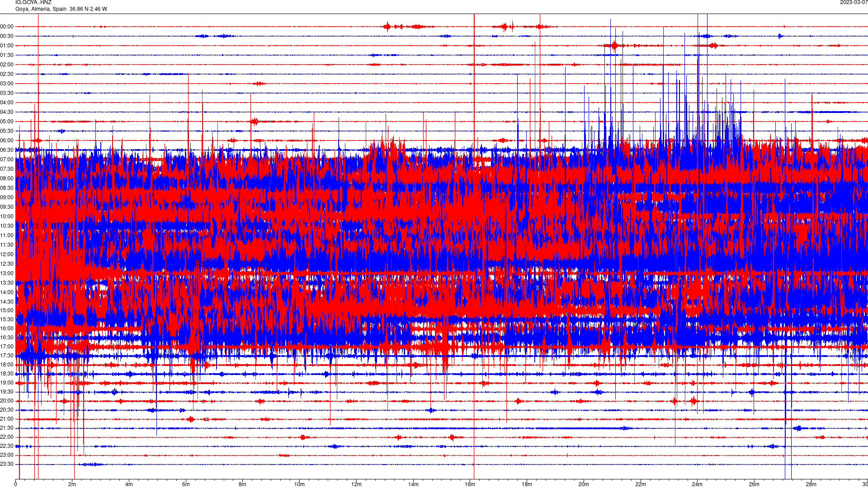Select the 10:30 time row label

(7, 226)
